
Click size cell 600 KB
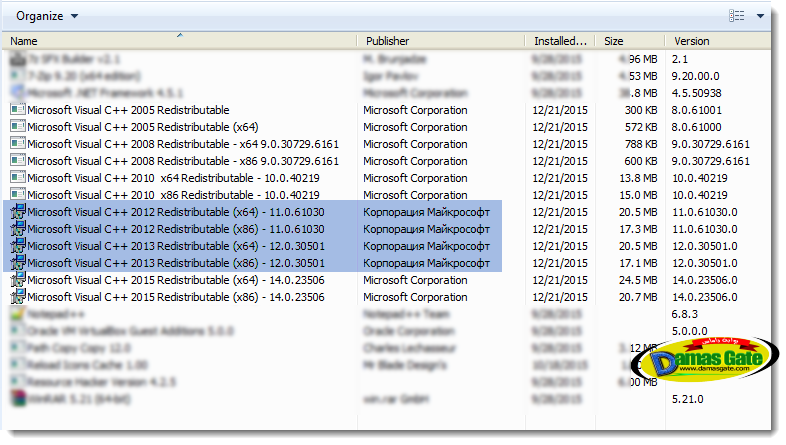[x=641, y=161]
